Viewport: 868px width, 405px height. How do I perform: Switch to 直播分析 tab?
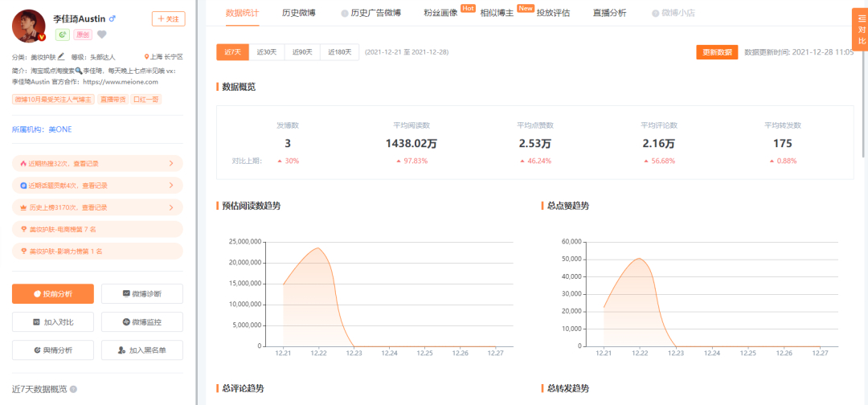pyautogui.click(x=609, y=13)
